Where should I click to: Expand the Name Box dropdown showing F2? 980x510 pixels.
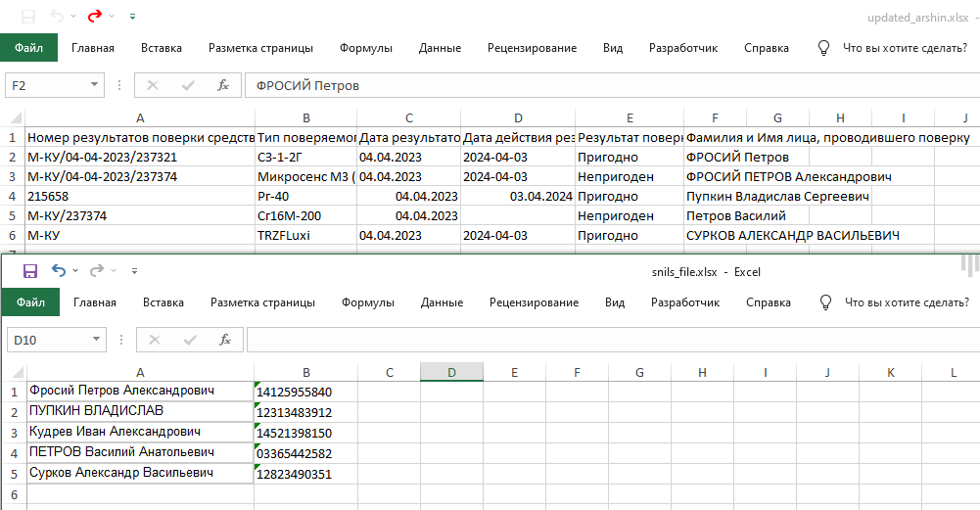[x=96, y=86]
